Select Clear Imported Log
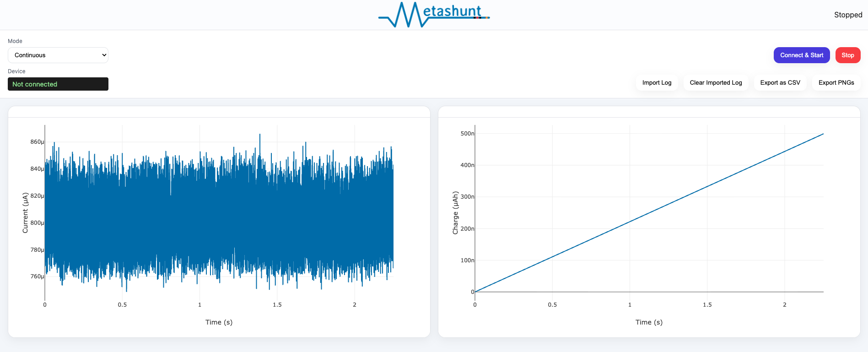The height and width of the screenshot is (352, 868). pyautogui.click(x=716, y=83)
